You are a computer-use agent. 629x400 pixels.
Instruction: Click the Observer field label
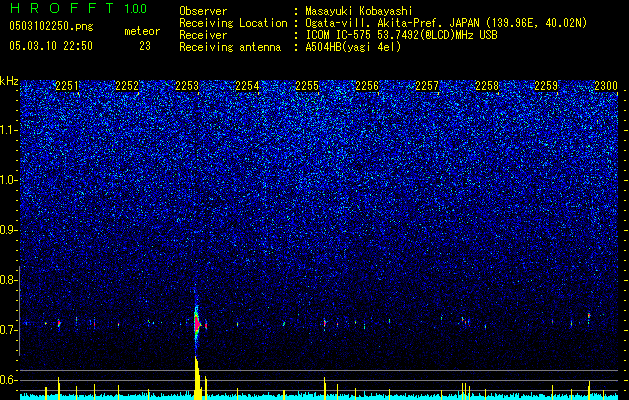[x=203, y=11]
